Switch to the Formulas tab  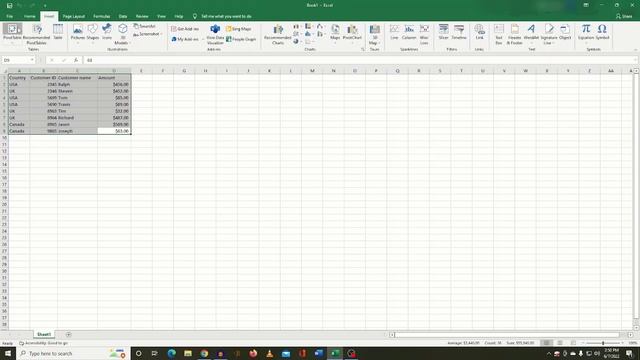(x=102, y=16)
